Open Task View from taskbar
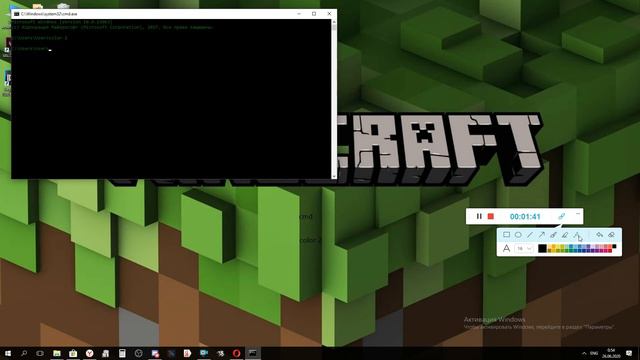The height and width of the screenshot is (360, 640). tap(40, 353)
